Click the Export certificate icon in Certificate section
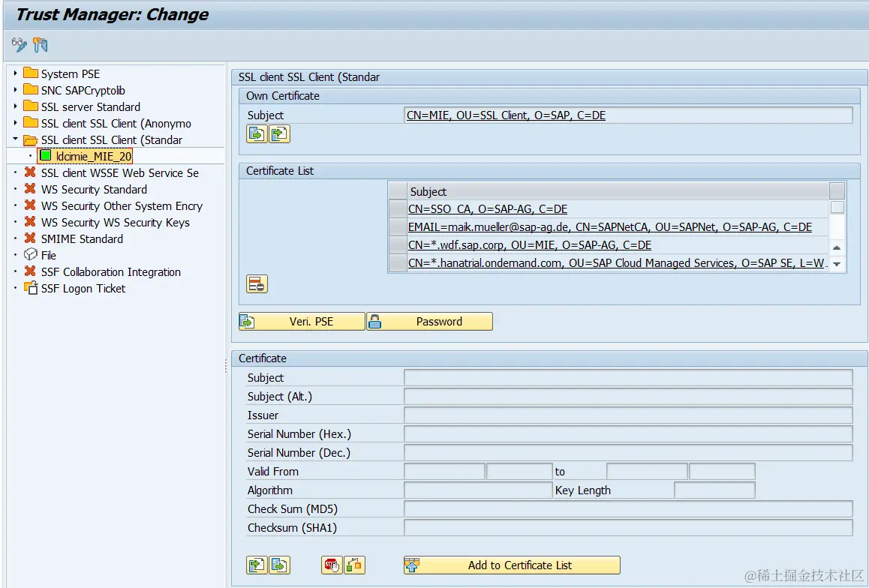 [x=279, y=565]
